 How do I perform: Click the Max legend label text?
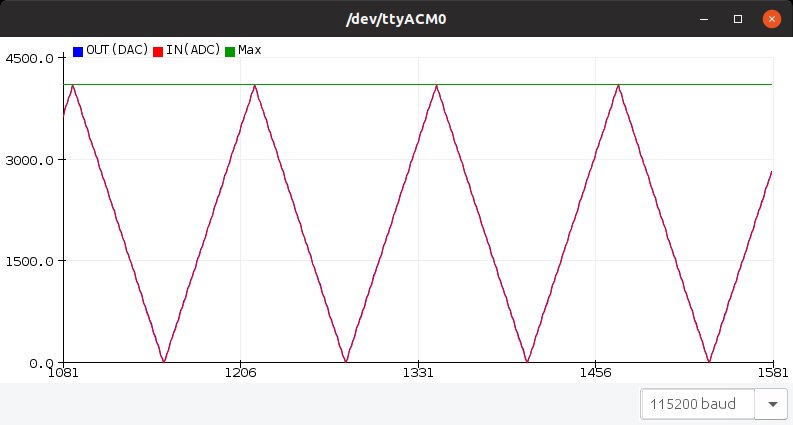click(249, 50)
